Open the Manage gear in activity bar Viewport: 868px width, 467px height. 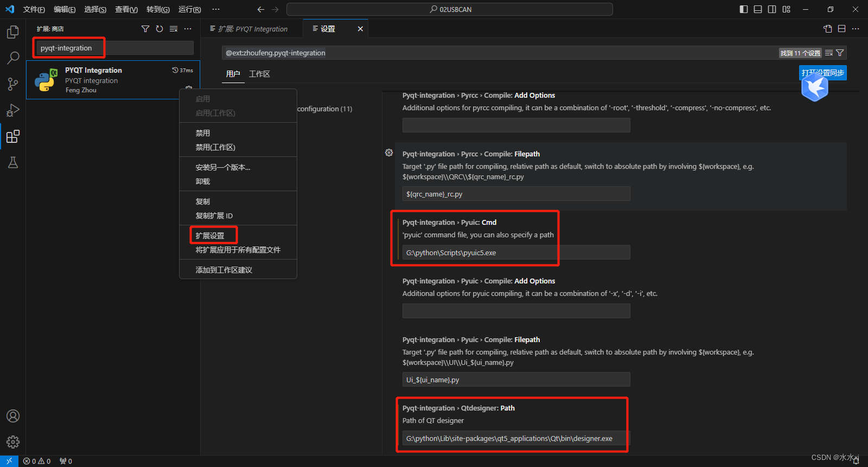13,442
